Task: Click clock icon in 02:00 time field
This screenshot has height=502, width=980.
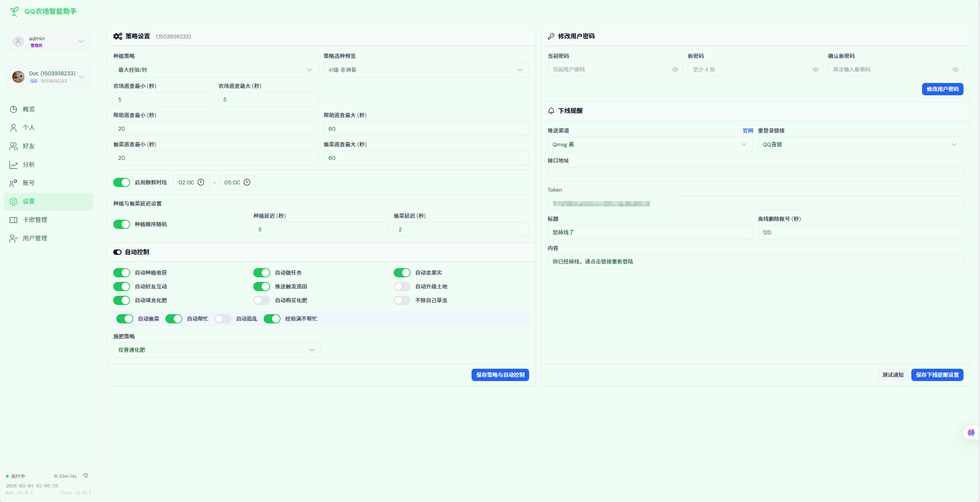Action: (x=201, y=182)
